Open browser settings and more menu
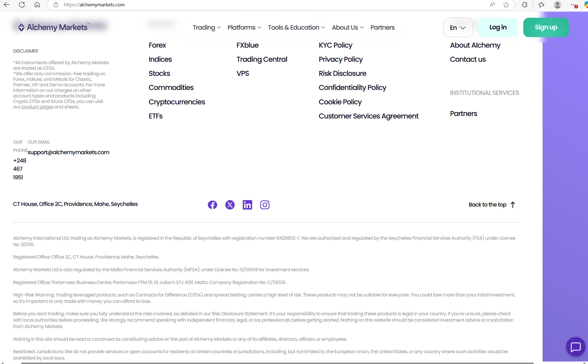Image resolution: width=588 pixels, height=364 pixels. 574,5
